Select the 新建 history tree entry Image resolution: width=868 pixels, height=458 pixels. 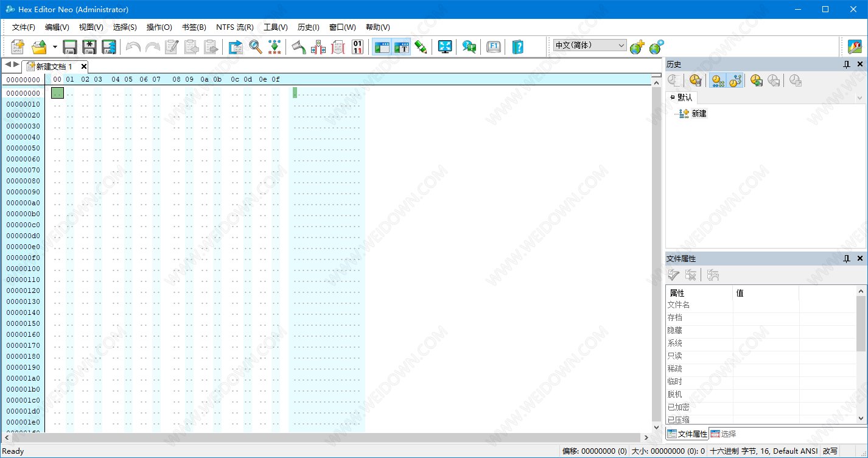[x=699, y=113]
